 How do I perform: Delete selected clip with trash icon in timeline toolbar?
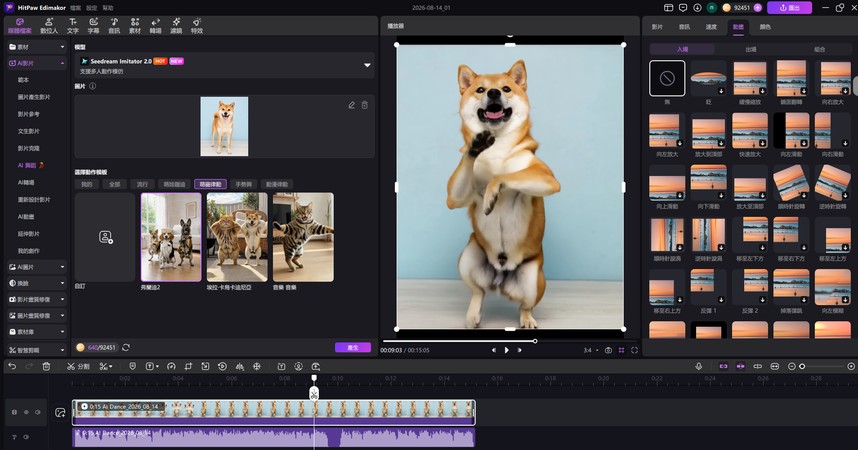[x=47, y=366]
